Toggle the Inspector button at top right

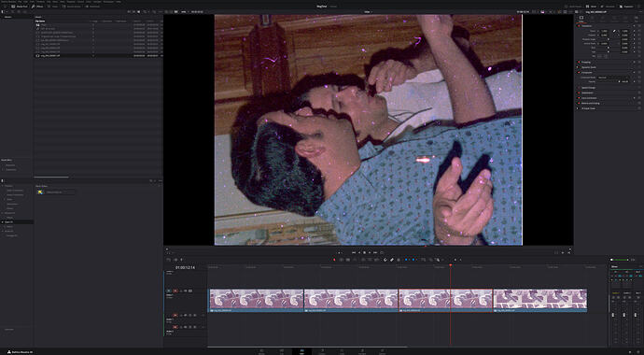(x=627, y=7)
